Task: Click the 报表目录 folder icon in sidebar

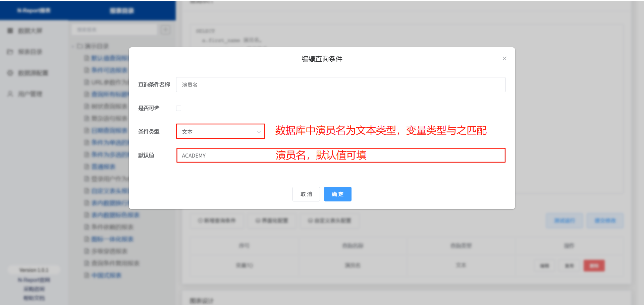Action: pos(10,52)
